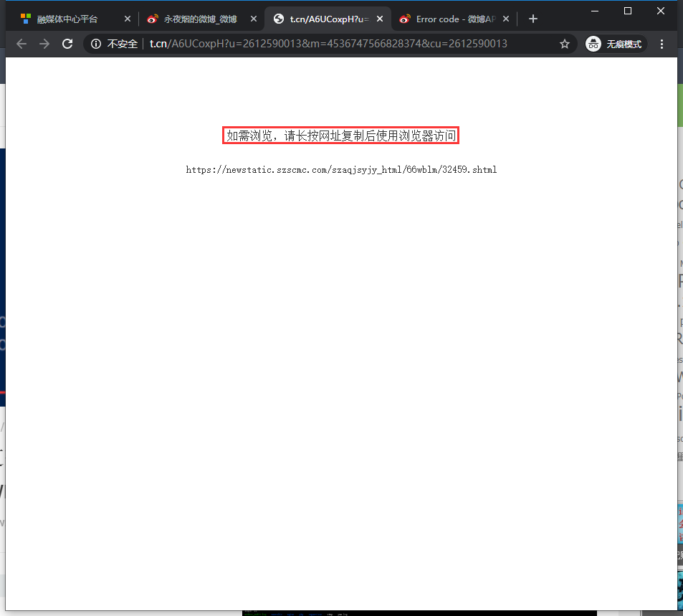Click the 如需浏览 instruction text
683x616 pixels.
341,136
